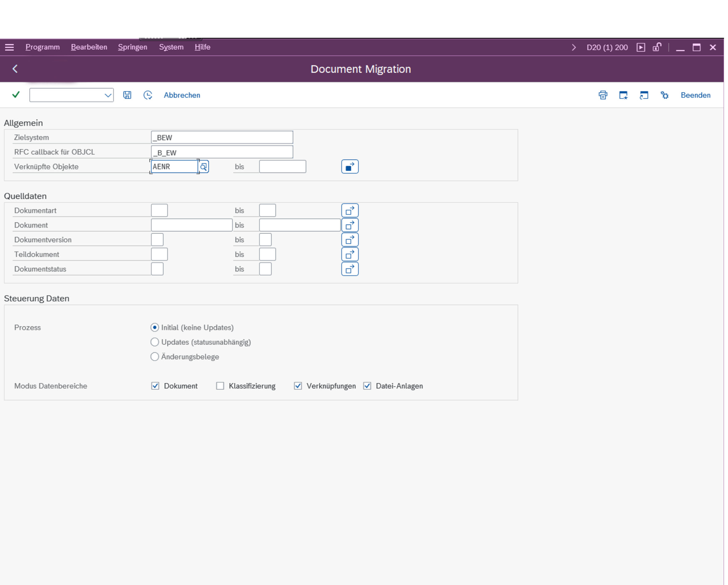Expand the hidden menu items chevron

point(573,47)
